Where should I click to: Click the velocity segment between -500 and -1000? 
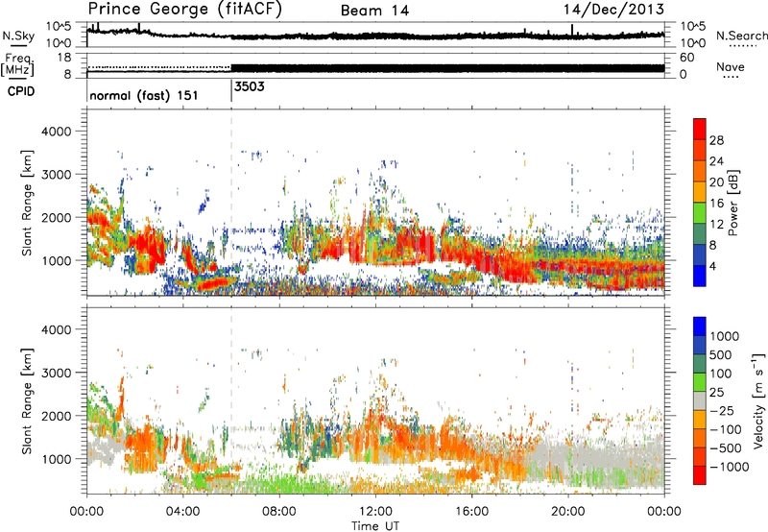[x=700, y=456]
